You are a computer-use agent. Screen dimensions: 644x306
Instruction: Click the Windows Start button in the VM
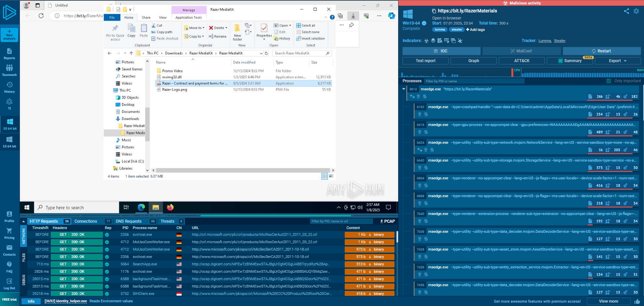(x=27, y=208)
